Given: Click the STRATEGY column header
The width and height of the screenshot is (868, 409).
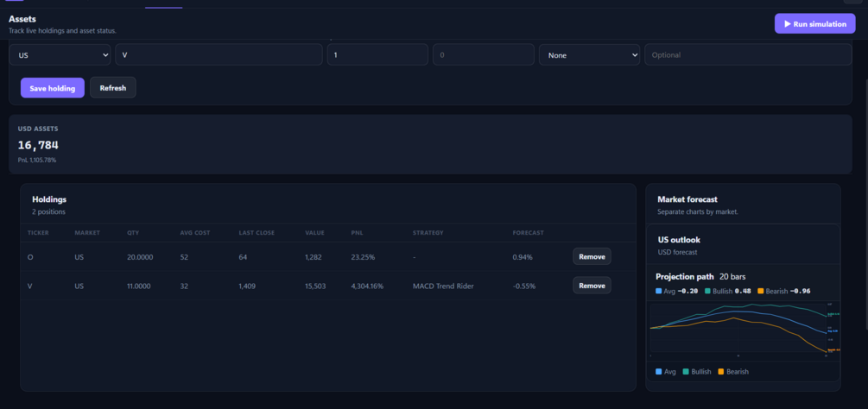Looking at the screenshot, I should tap(428, 233).
